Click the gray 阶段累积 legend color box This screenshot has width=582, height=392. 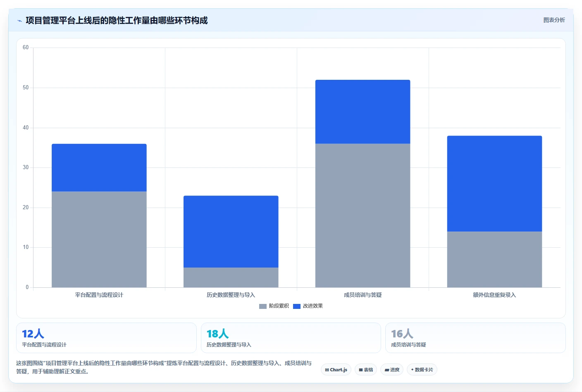[263, 306]
